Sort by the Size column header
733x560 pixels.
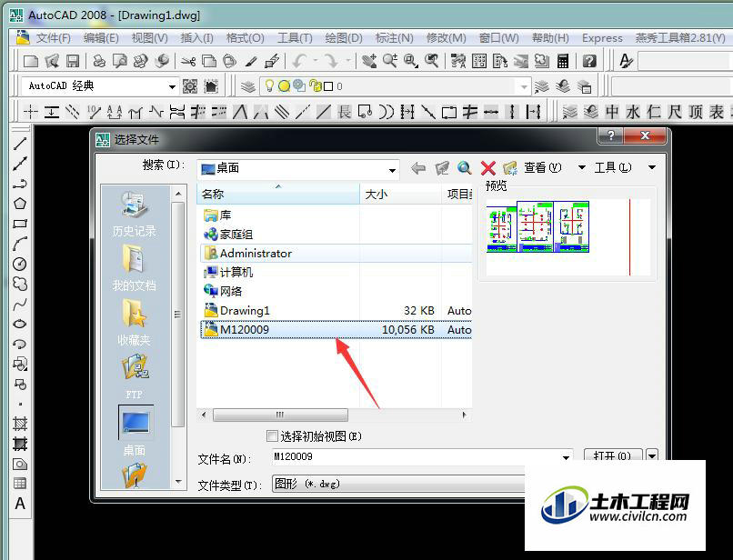401,194
